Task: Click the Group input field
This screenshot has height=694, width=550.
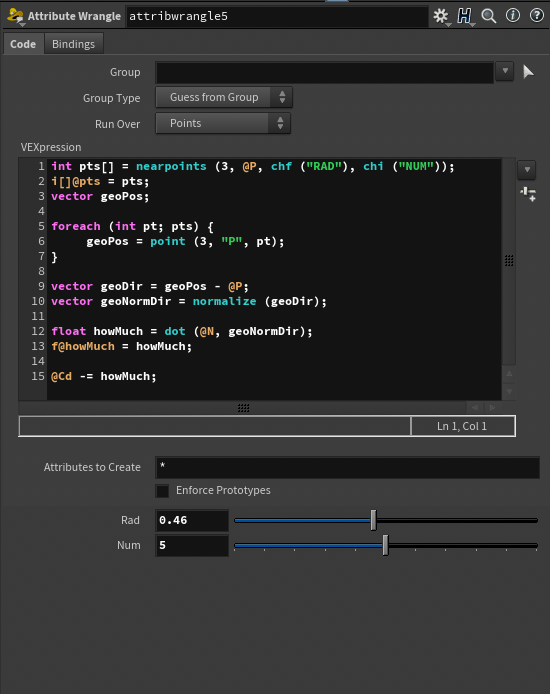Action: (x=324, y=72)
